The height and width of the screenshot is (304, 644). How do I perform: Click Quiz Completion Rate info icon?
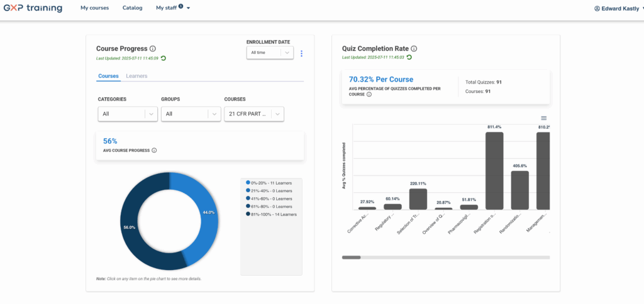pyautogui.click(x=414, y=48)
